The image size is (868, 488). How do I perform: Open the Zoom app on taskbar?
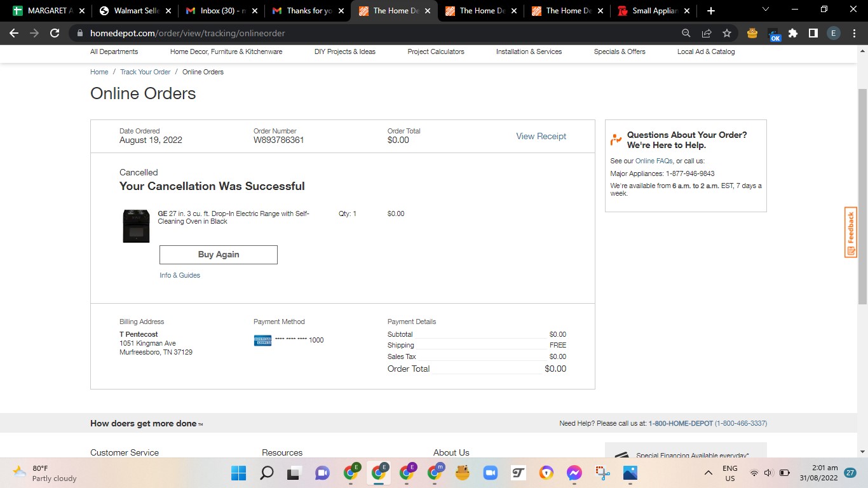click(490, 473)
